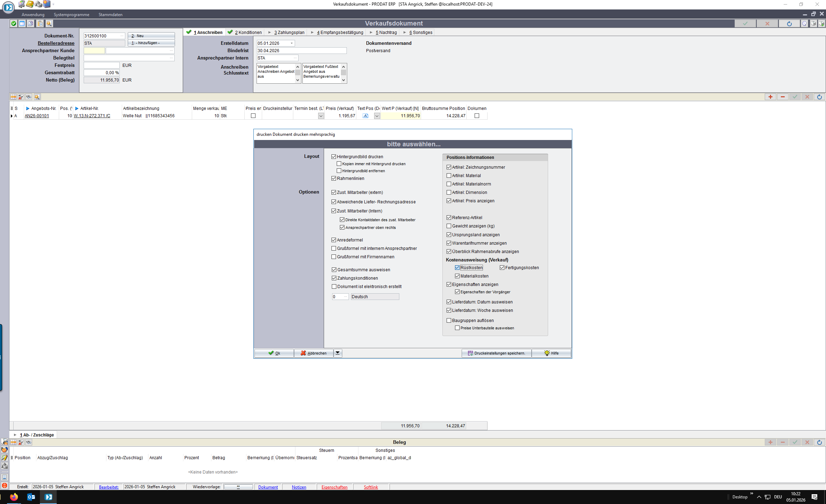Open the Stammdaten menu

click(x=110, y=15)
